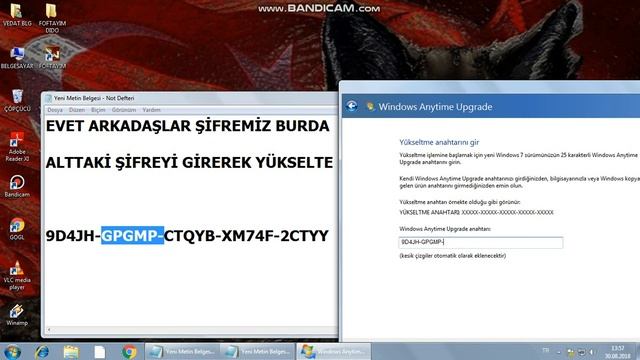Image resolution: width=640 pixels, height=360 pixels.
Task: Click the CTQYB key segment in Notepad
Action: pos(189,236)
